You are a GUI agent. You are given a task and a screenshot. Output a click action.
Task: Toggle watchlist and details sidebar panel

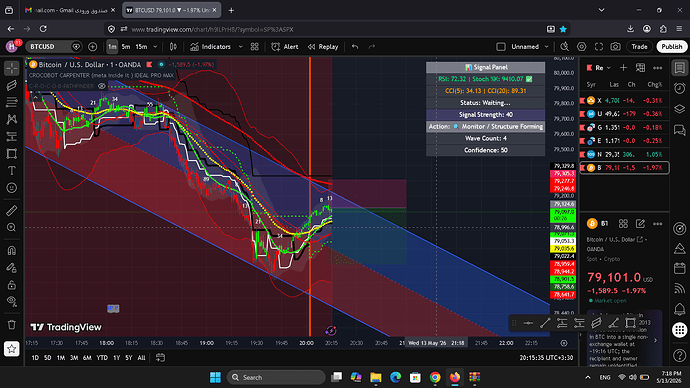tap(680, 68)
